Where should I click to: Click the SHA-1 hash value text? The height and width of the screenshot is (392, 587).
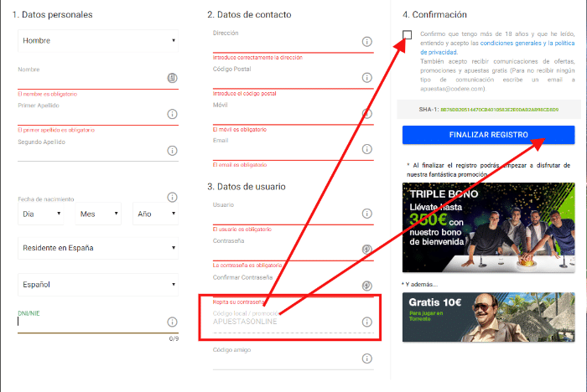coord(500,110)
